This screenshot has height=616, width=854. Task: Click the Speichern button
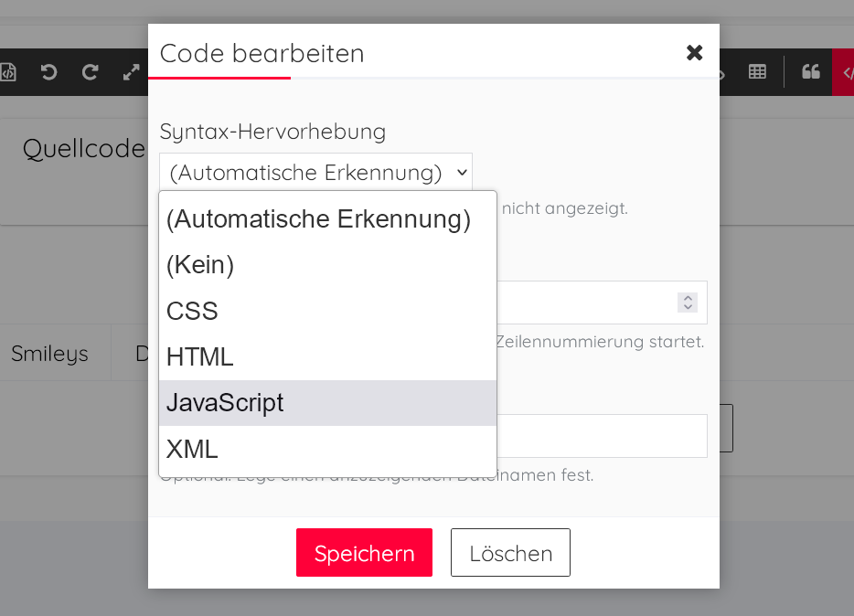pos(364,553)
